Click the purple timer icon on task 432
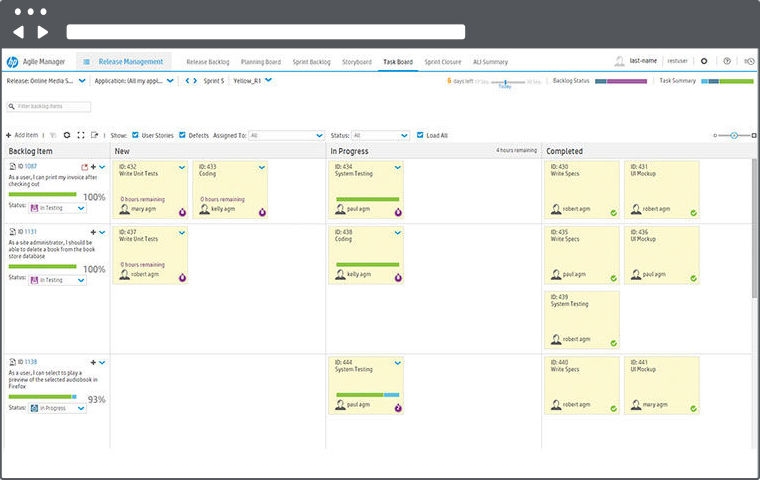The width and height of the screenshot is (760, 480). (182, 212)
